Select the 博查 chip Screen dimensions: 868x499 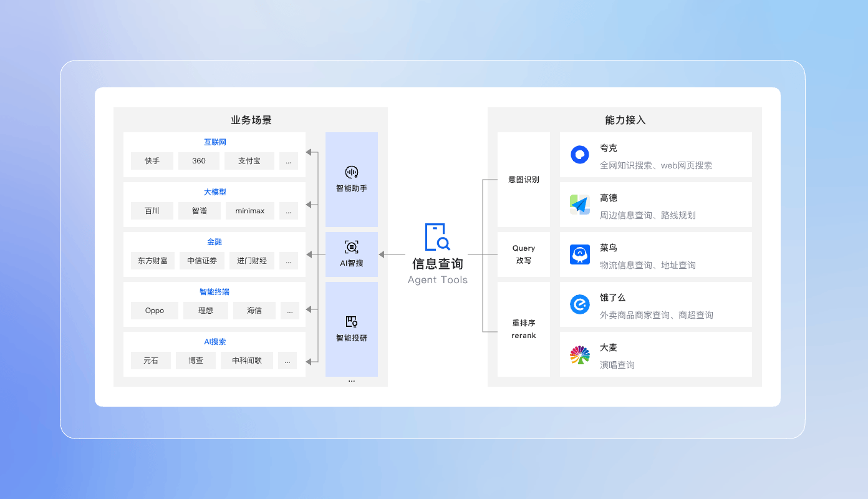tap(196, 361)
